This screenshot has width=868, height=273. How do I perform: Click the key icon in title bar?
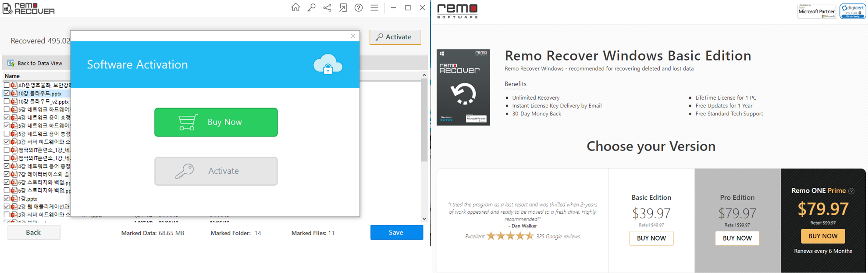point(311,7)
